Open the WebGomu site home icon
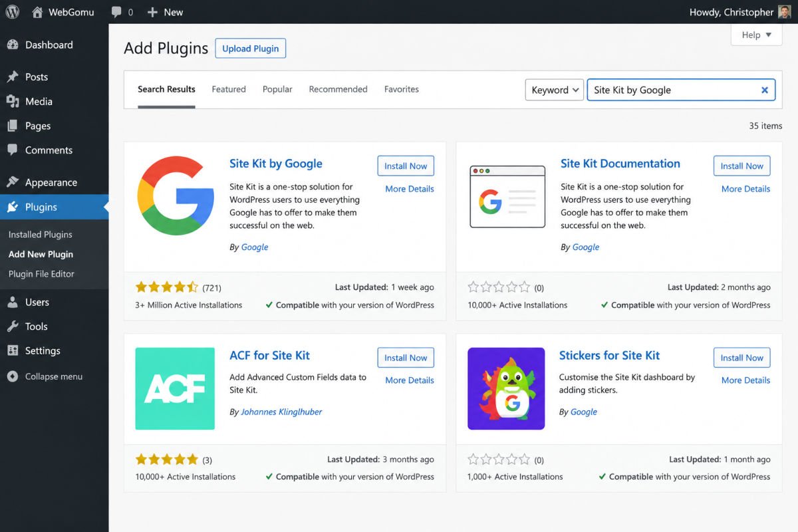 click(37, 12)
